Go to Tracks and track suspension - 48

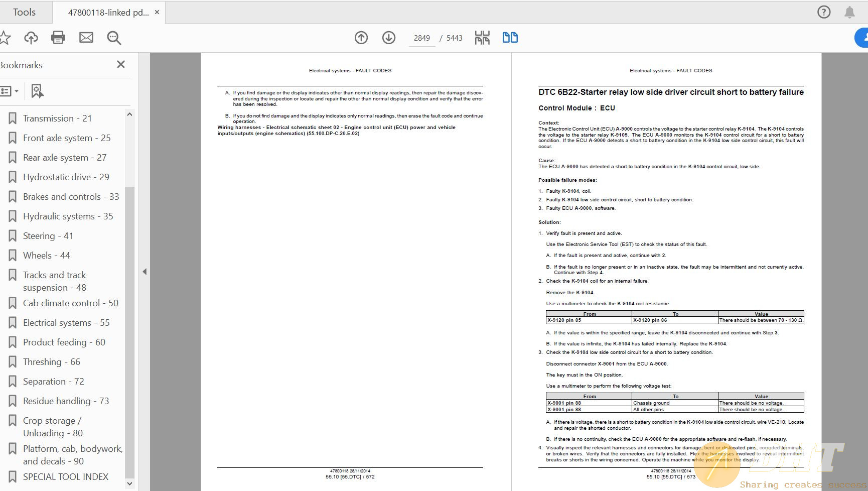tap(55, 281)
